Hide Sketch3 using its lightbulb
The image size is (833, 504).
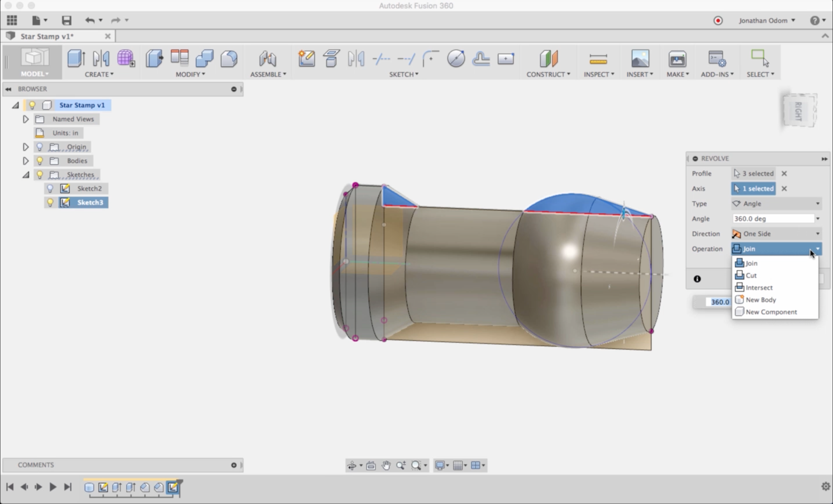pos(50,203)
